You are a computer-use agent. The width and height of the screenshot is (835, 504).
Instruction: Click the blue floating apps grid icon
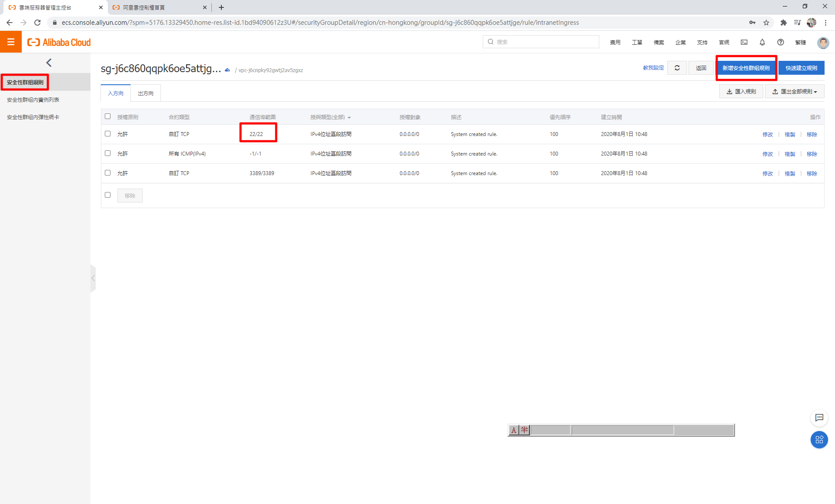(x=819, y=440)
